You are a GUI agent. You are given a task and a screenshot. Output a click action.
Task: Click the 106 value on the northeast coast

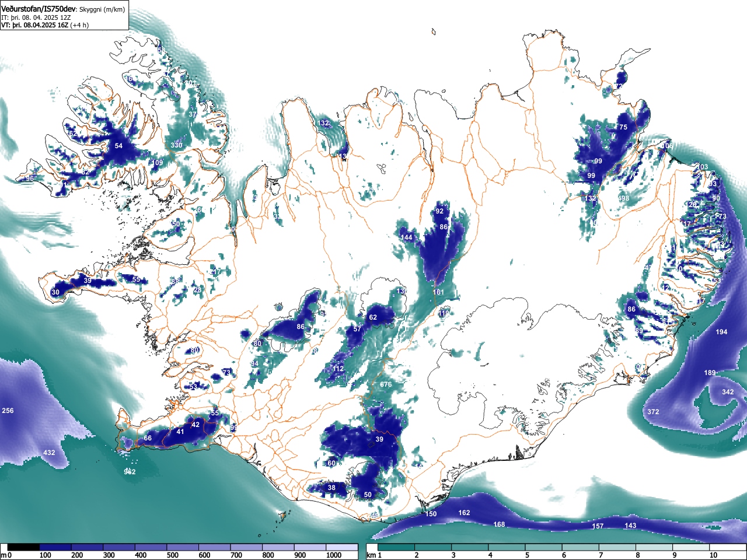click(667, 146)
